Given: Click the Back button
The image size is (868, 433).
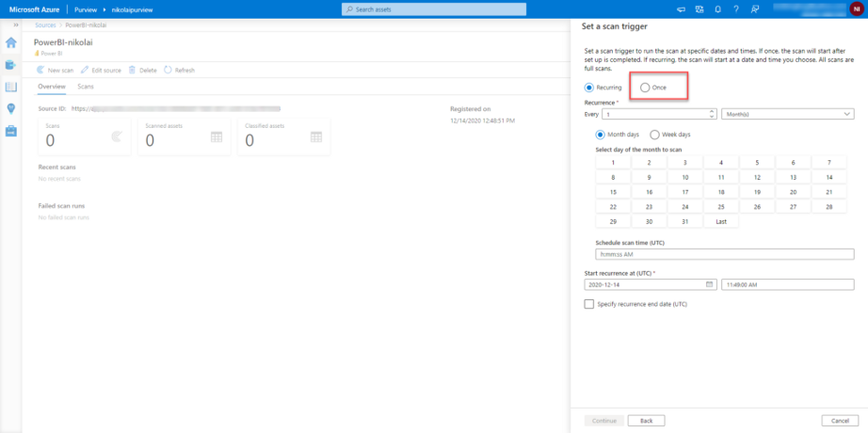Looking at the screenshot, I should (646, 421).
